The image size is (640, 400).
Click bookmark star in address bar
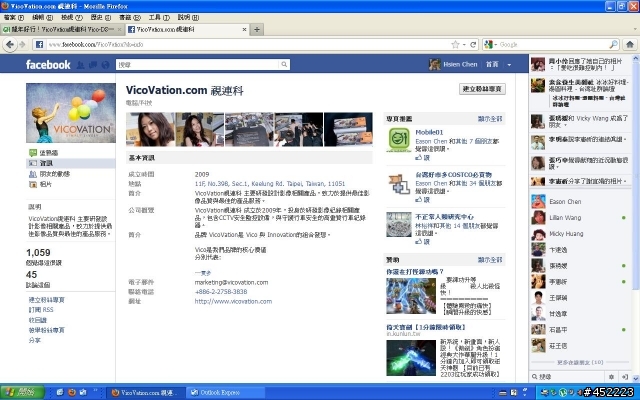click(x=455, y=44)
